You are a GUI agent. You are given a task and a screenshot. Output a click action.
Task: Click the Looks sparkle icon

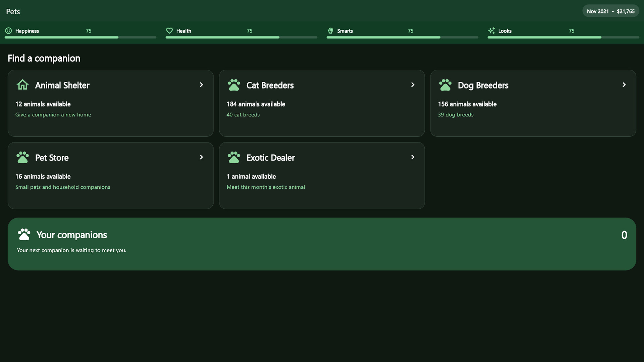pos(491,31)
